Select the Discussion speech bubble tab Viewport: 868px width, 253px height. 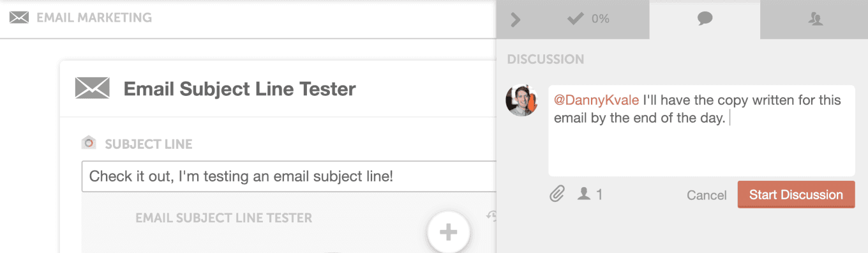pyautogui.click(x=705, y=19)
